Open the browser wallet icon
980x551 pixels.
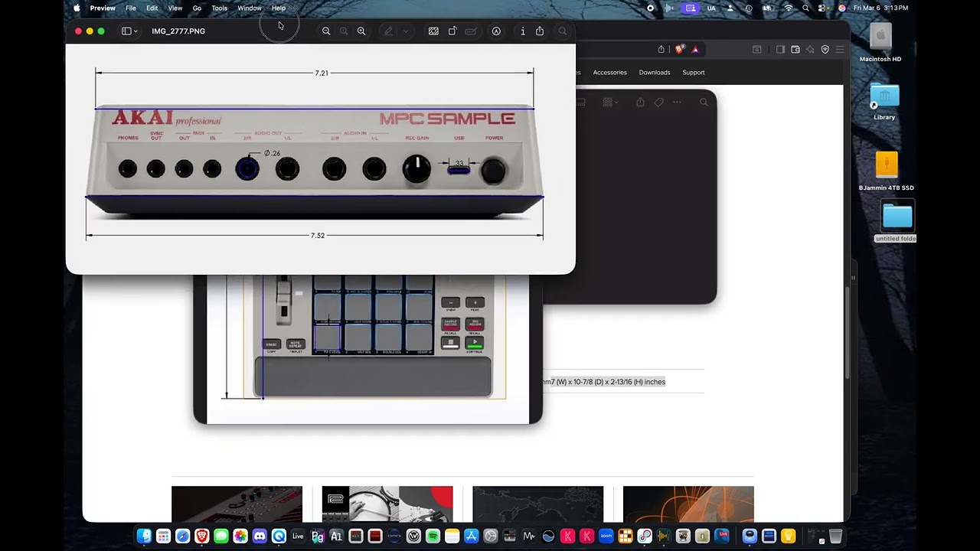[795, 49]
